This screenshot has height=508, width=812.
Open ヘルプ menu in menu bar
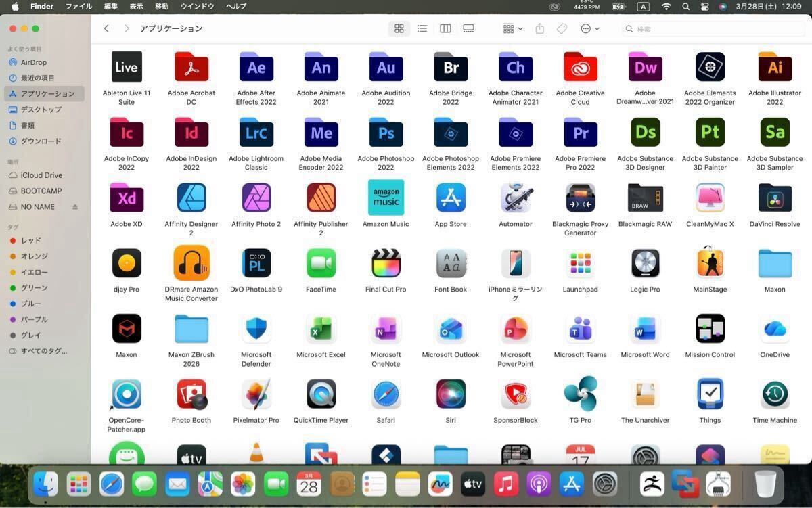(x=236, y=6)
